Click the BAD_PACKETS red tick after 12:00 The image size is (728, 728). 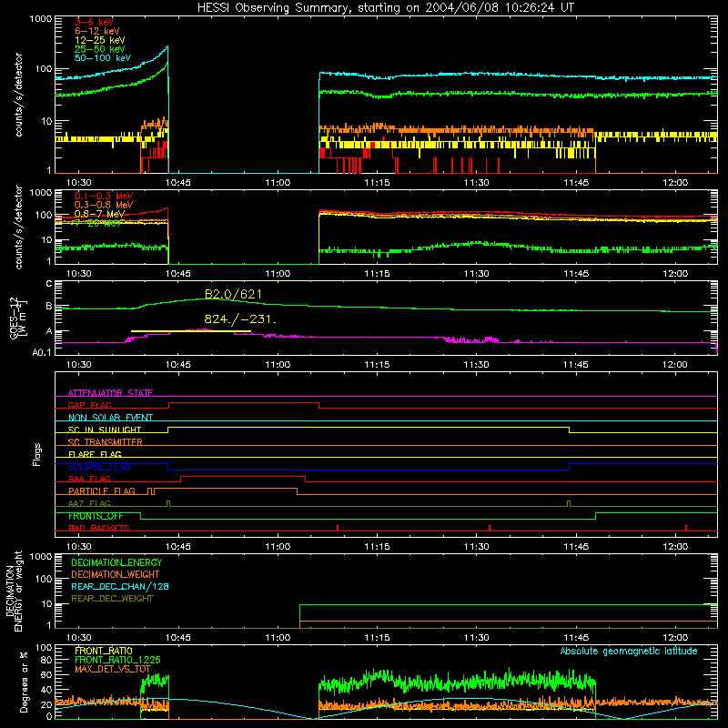tap(686, 528)
